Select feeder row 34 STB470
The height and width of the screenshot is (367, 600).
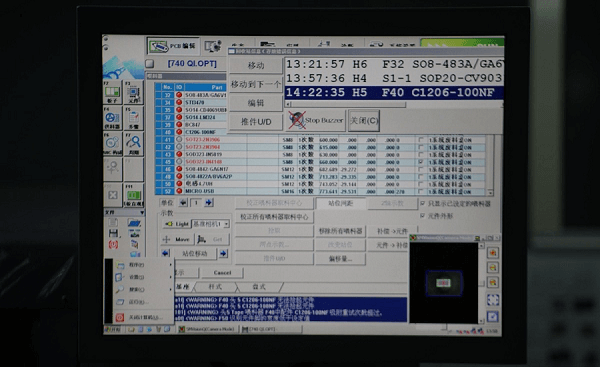(191, 102)
